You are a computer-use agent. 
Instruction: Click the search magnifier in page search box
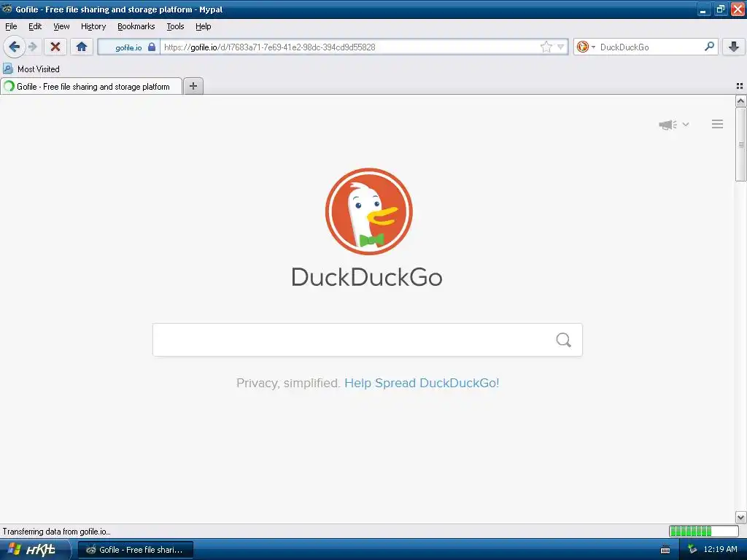point(564,340)
